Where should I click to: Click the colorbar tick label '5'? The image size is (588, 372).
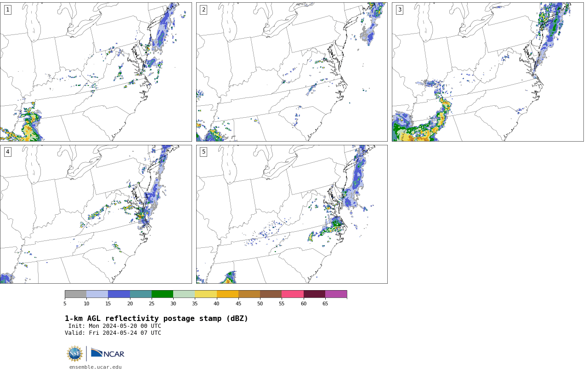coord(65,303)
